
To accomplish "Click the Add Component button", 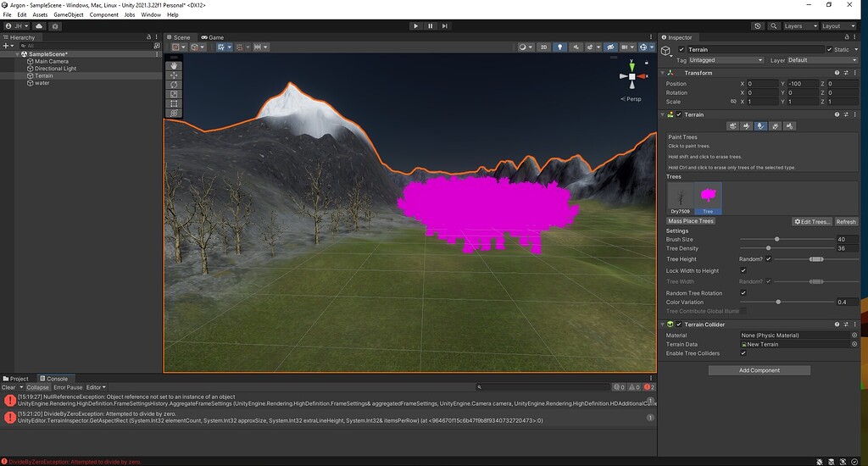I will coord(759,370).
